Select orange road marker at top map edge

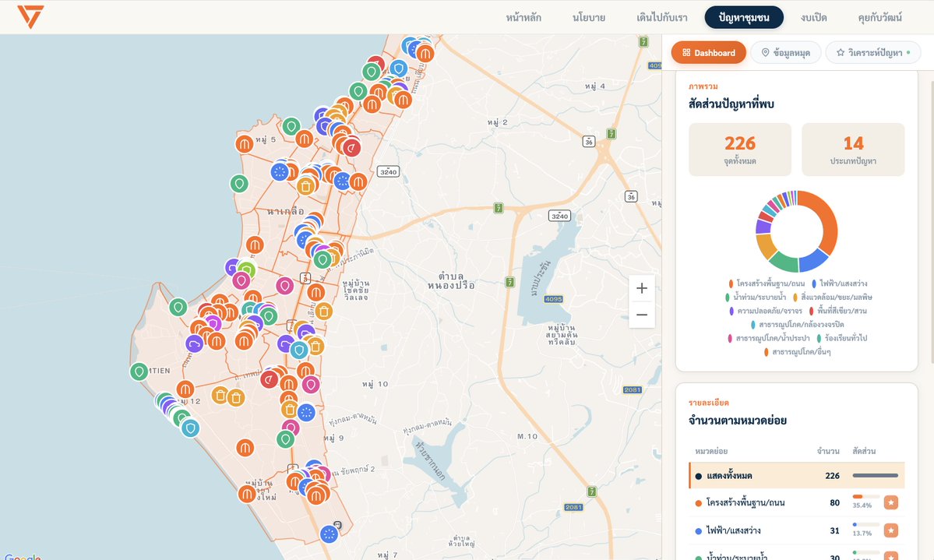tap(425, 54)
